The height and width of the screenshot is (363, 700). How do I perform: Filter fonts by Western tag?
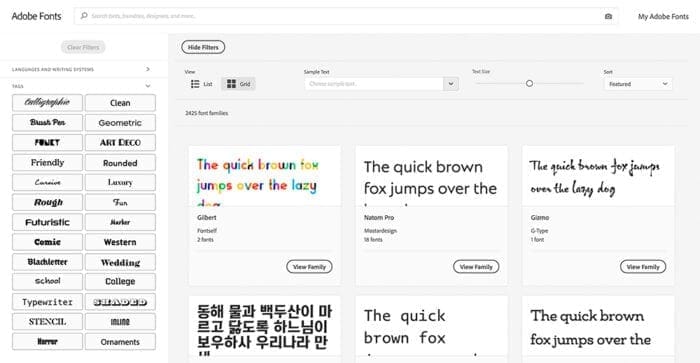(x=120, y=242)
